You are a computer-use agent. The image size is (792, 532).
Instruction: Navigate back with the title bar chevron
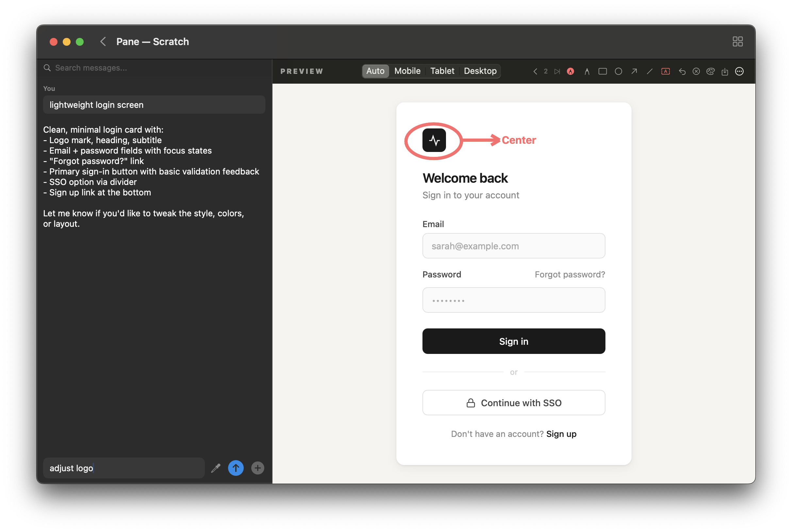(103, 42)
